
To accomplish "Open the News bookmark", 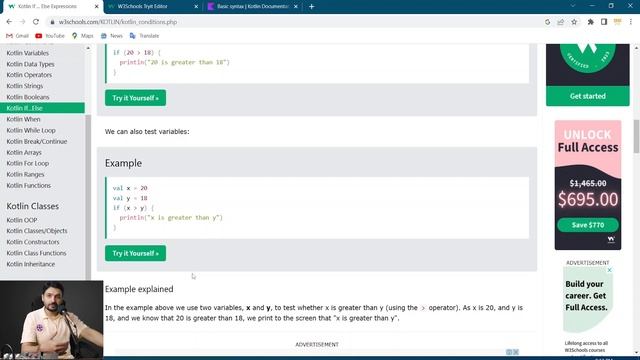I will (111, 36).
